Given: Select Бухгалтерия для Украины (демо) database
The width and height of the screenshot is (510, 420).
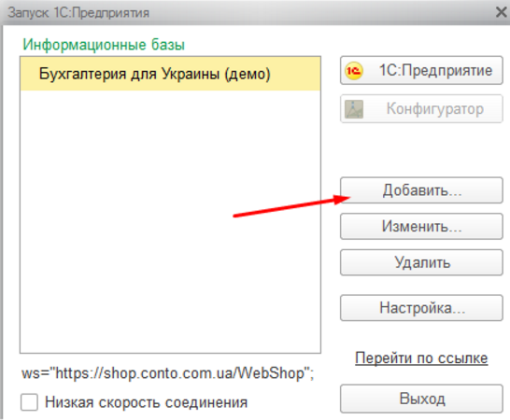Looking at the screenshot, I should tap(170, 74).
